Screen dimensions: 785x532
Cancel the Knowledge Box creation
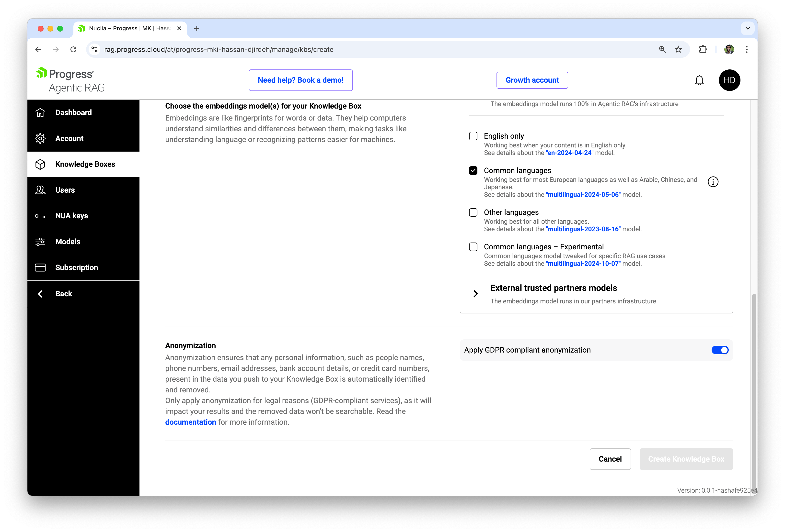610,459
